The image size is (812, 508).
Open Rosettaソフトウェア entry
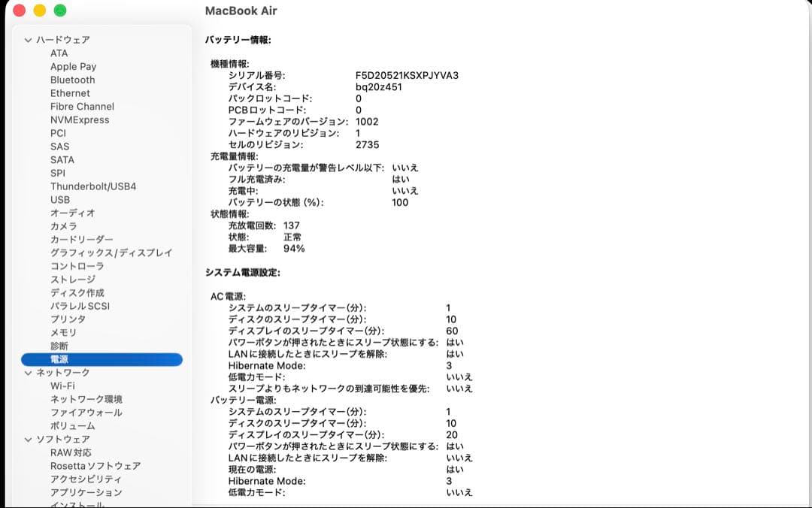(x=95, y=466)
